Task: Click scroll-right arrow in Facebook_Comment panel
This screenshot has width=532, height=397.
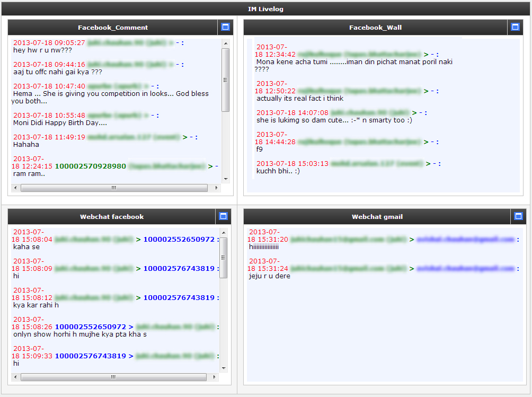Action: tap(216, 188)
